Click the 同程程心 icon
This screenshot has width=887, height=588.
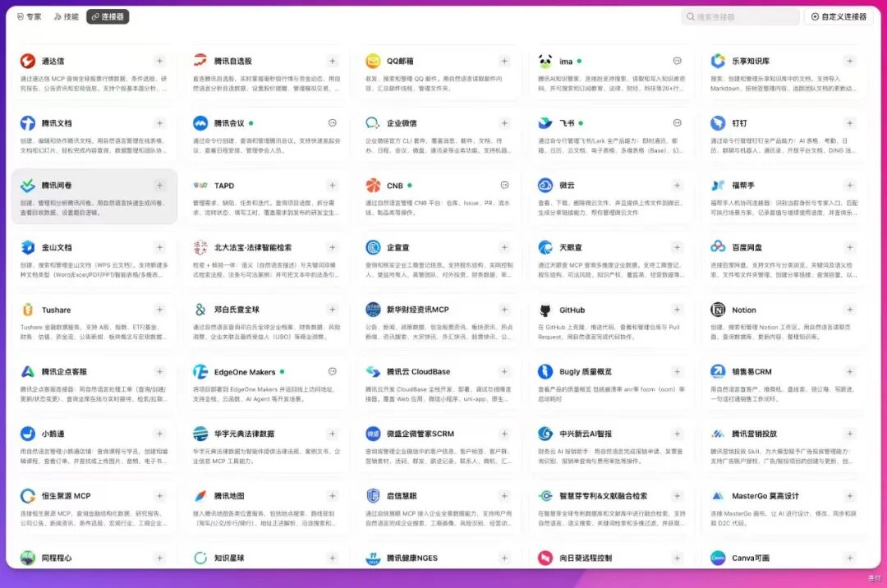coord(28,558)
